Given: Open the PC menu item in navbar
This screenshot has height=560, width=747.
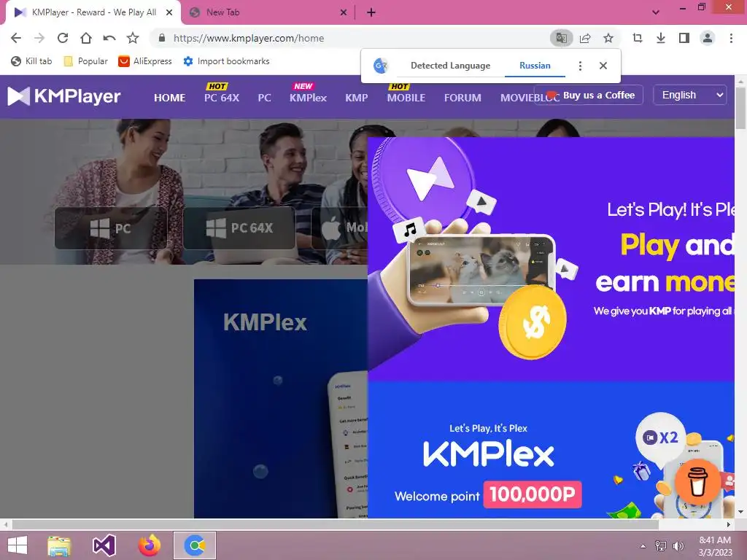Looking at the screenshot, I should (264, 98).
